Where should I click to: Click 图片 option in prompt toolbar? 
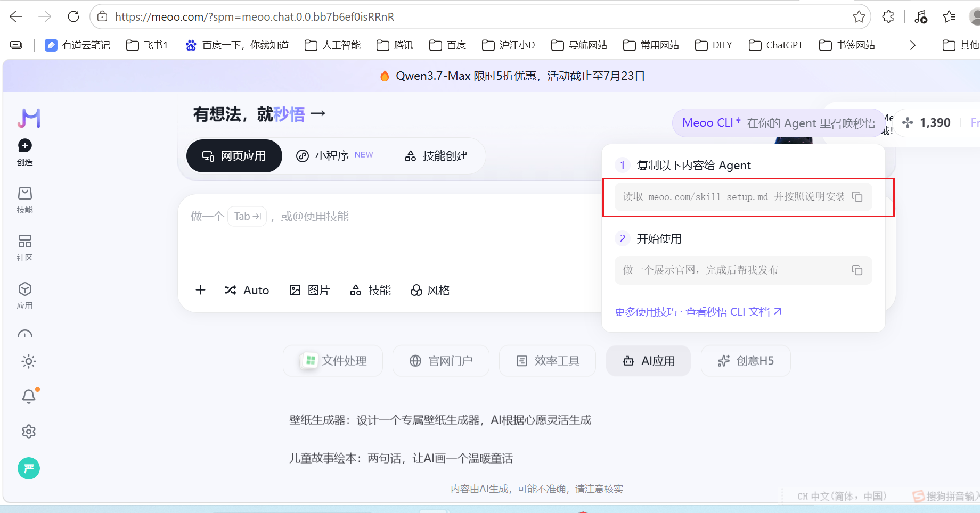tap(309, 290)
